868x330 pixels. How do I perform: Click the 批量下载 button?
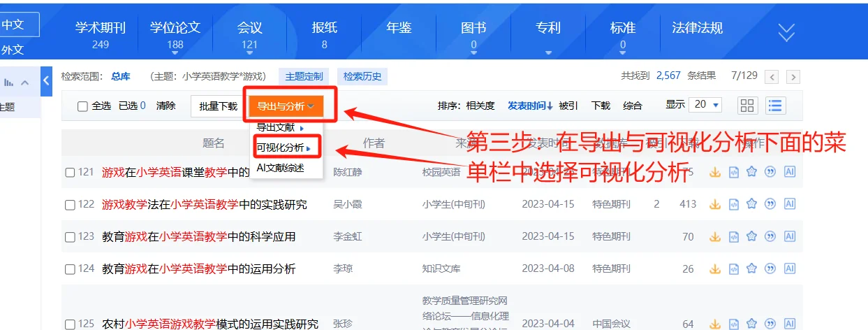[x=218, y=106]
